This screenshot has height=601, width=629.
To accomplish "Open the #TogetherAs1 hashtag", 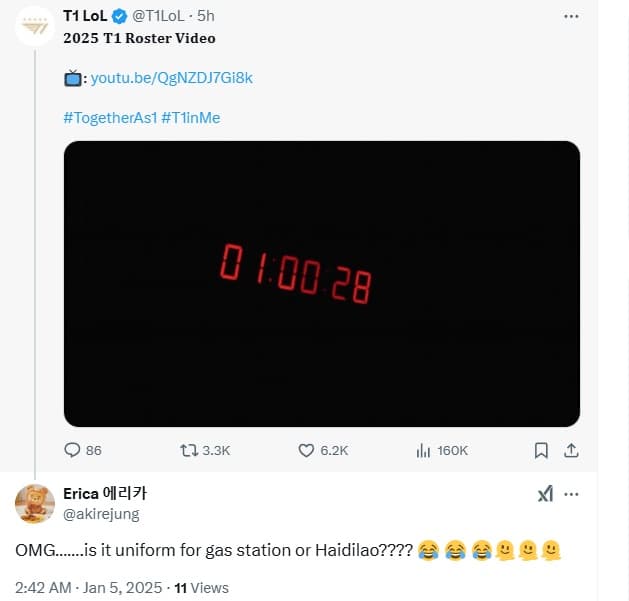I will tap(109, 117).
